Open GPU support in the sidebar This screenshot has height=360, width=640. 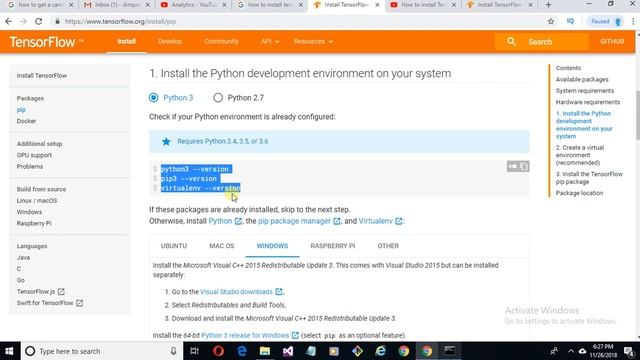coord(34,155)
